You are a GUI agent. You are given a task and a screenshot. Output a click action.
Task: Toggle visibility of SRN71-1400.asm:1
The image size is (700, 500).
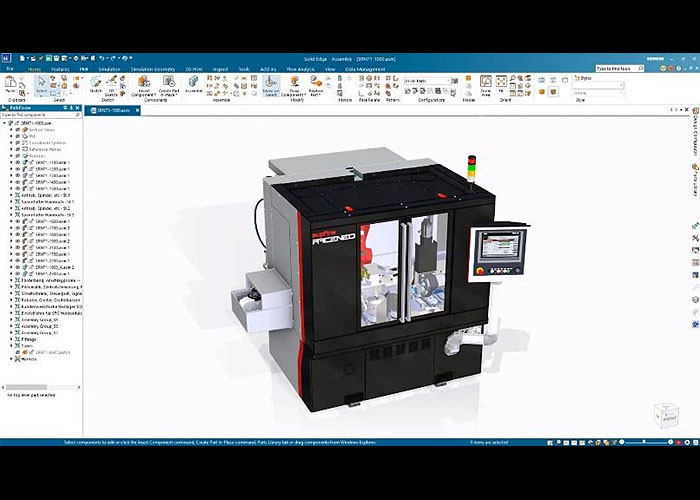[x=18, y=182]
